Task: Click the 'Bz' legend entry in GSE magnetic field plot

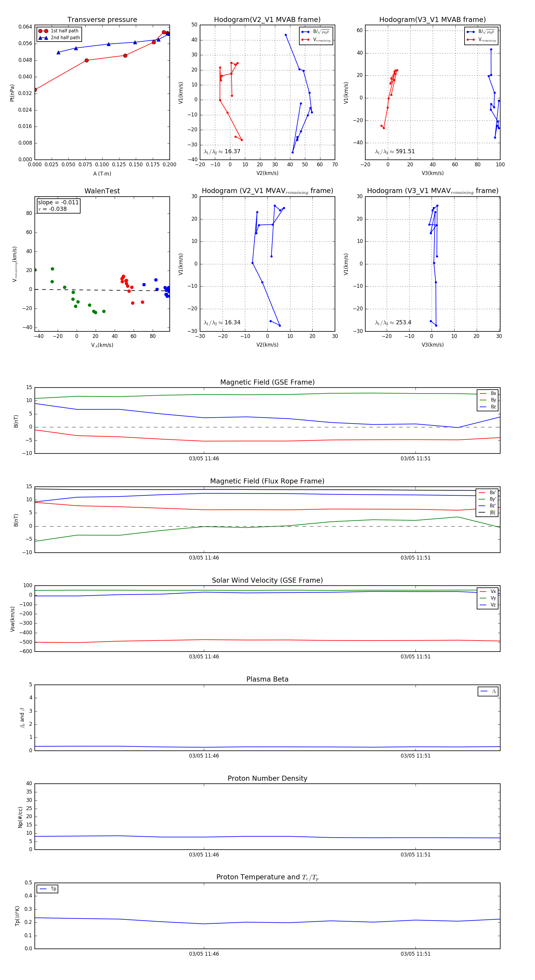Action: click(488, 407)
